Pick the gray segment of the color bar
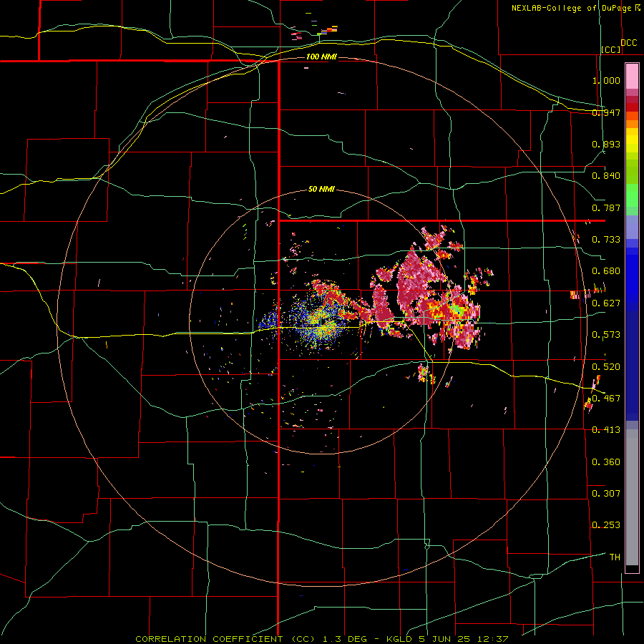The height and width of the screenshot is (644, 644). (632, 497)
